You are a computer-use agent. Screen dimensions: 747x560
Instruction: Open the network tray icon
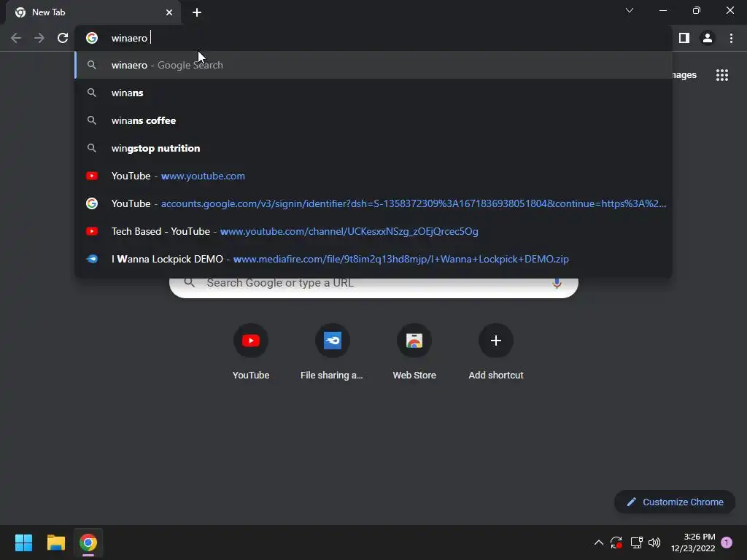coord(636,542)
